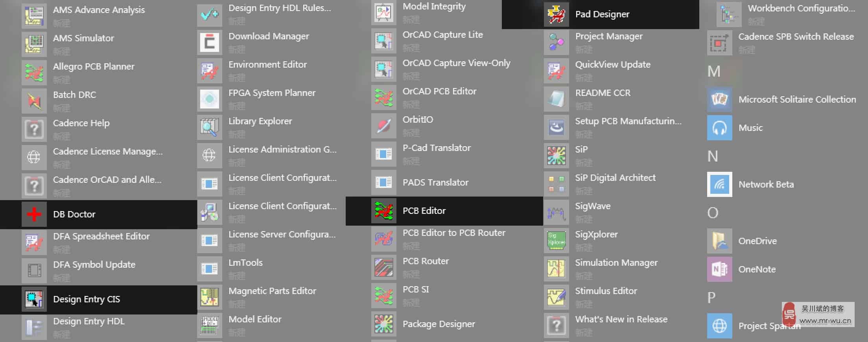Select the OrCAD Capture Lite entry
This screenshot has width=868, height=342.
pos(442,35)
